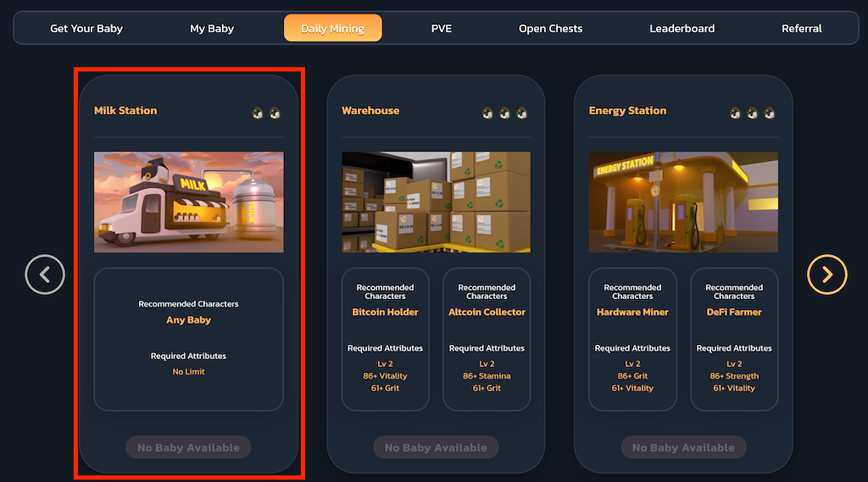The height and width of the screenshot is (482, 868).
Task: Select the DeFi Farmer character box
Action: coord(734,339)
